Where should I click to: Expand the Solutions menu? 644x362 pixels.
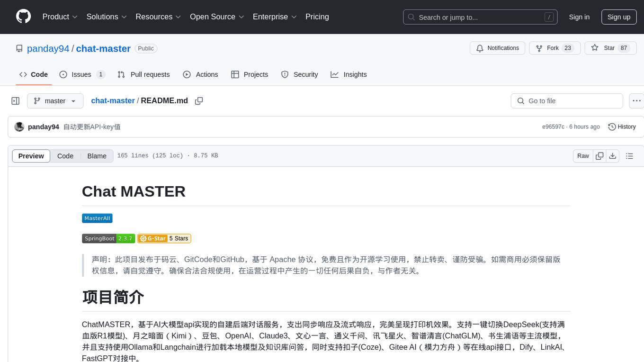tap(107, 17)
